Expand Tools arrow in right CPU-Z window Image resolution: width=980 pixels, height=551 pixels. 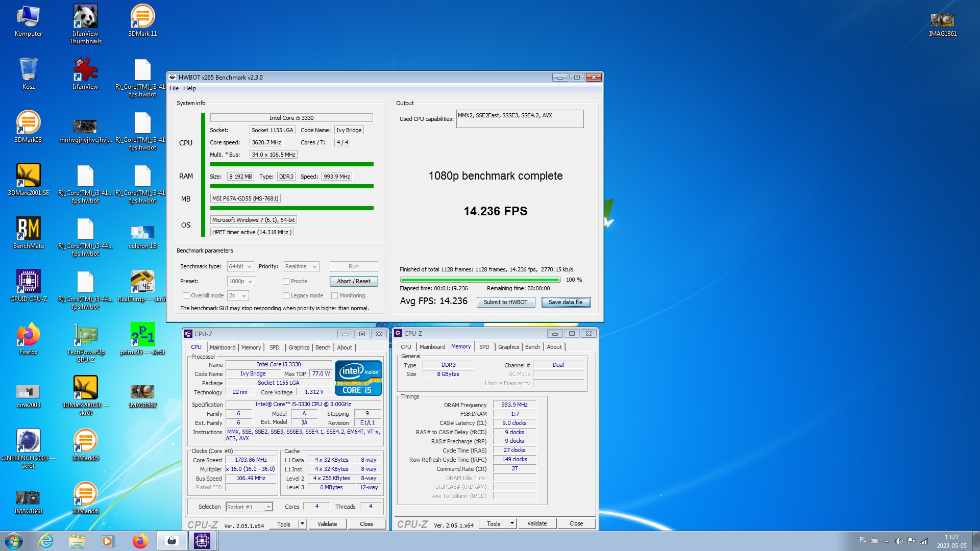click(512, 523)
